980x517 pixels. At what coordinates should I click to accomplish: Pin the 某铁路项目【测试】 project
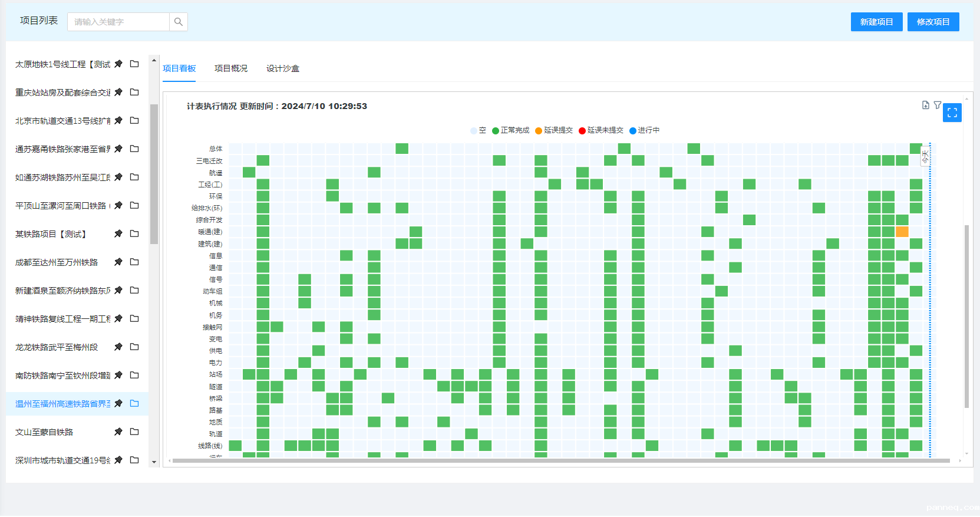118,233
